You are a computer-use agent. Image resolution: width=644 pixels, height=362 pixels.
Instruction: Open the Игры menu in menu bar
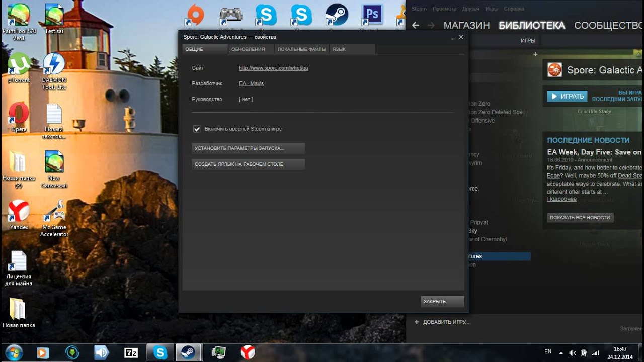492,9
